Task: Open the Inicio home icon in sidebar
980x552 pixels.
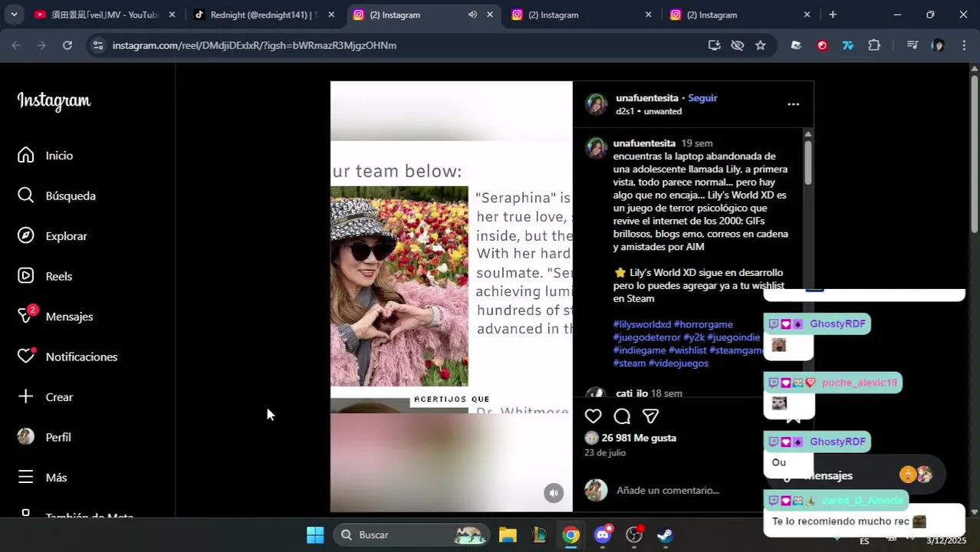Action: click(26, 156)
